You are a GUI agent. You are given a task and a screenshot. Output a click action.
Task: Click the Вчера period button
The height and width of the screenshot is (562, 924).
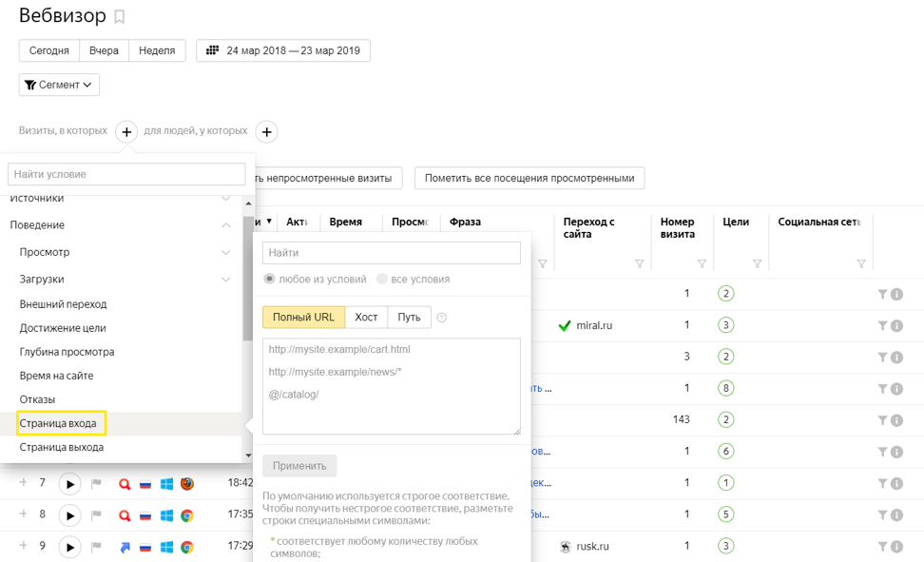tap(104, 50)
